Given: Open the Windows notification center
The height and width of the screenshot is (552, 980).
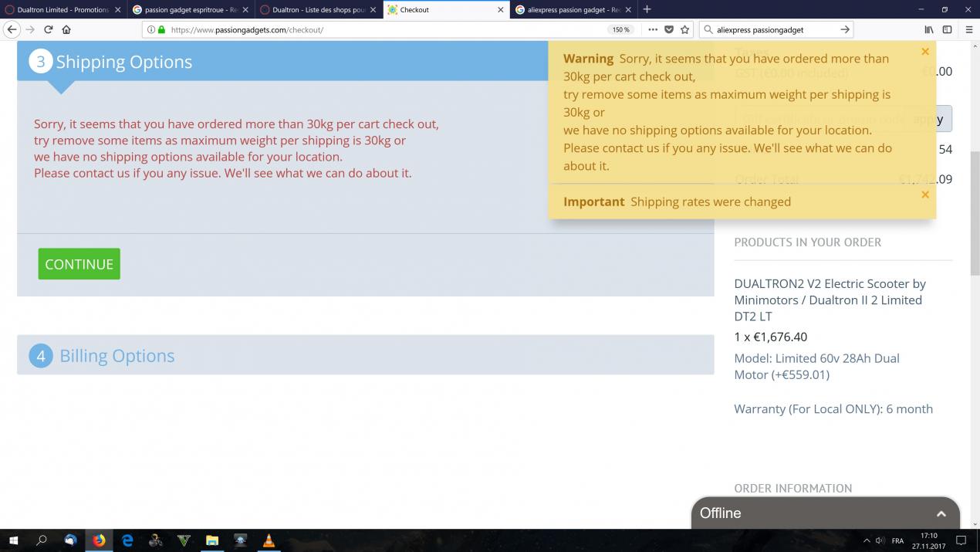Looking at the screenshot, I should coord(961,540).
